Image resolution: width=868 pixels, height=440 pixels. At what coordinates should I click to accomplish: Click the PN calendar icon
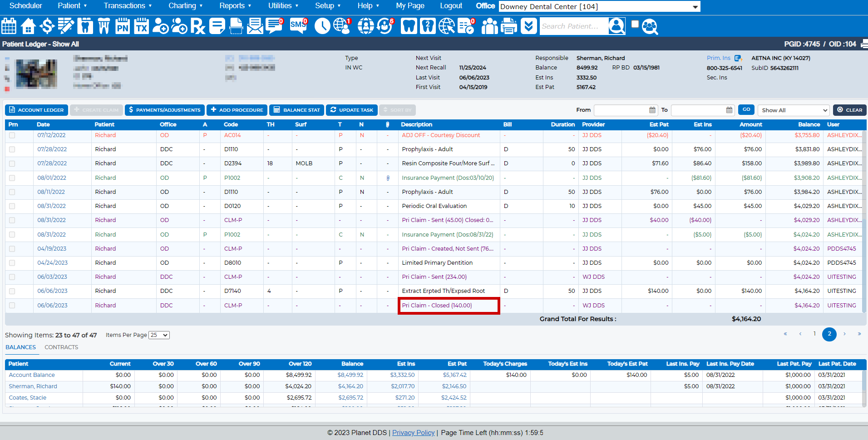point(123,26)
